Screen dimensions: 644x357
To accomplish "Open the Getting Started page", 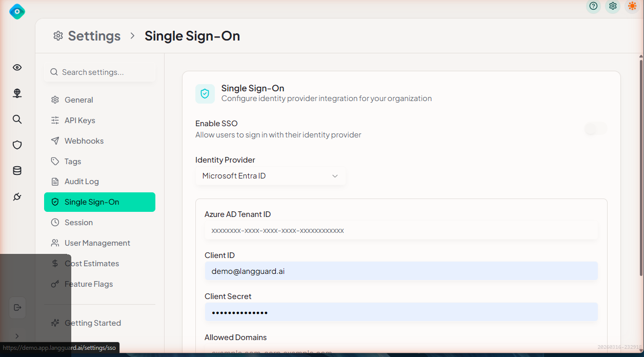I will tap(92, 323).
